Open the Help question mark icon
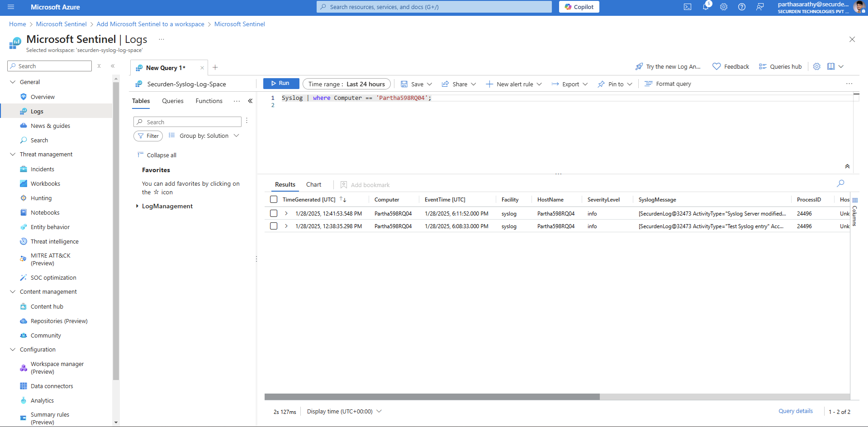Image resolution: width=868 pixels, height=427 pixels. (742, 7)
